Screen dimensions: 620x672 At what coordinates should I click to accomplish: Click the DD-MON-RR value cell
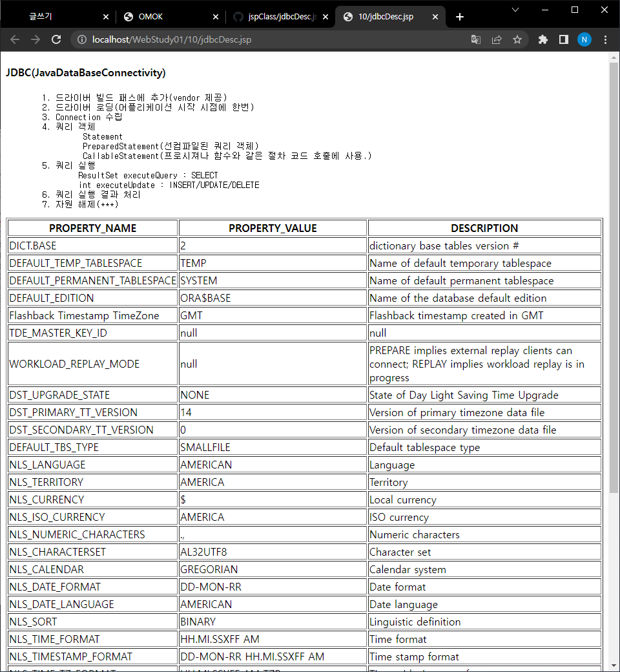point(273,587)
